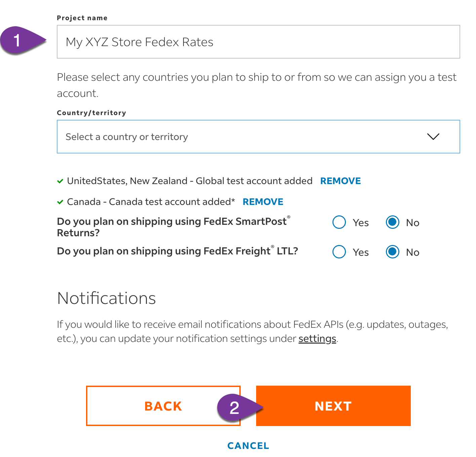Remove the Global test account
476x457 pixels.
[x=341, y=181]
